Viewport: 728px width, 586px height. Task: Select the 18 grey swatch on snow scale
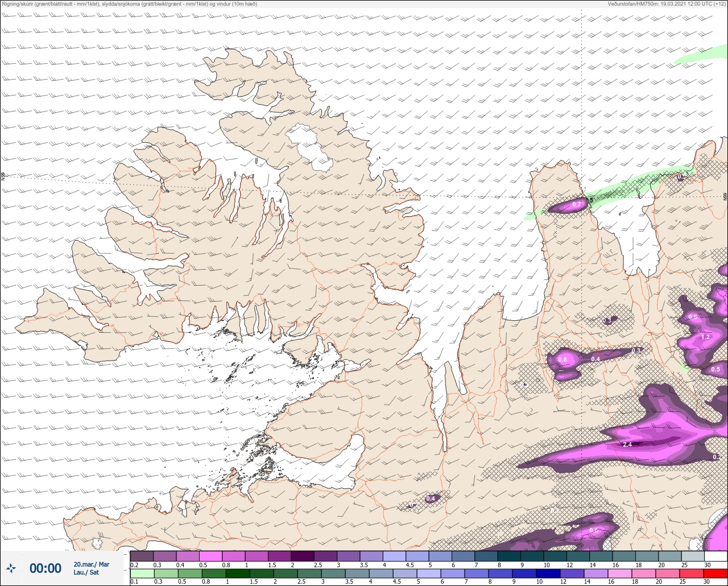647,556
